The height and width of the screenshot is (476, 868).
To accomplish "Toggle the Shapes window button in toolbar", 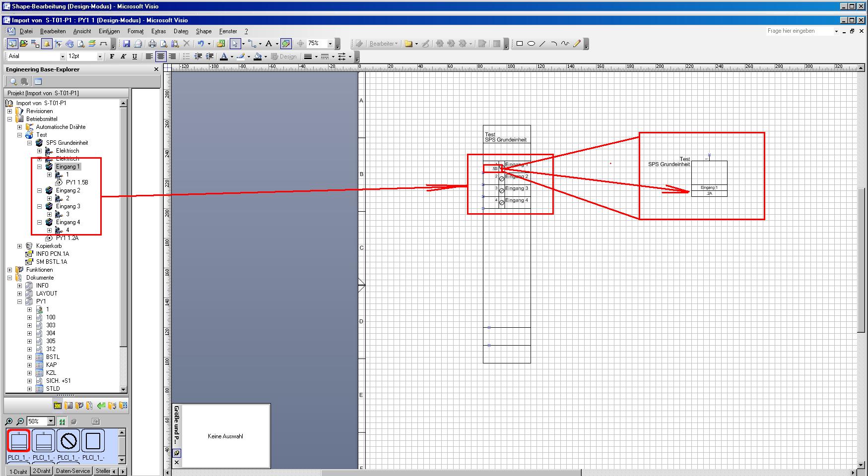I will [286, 44].
